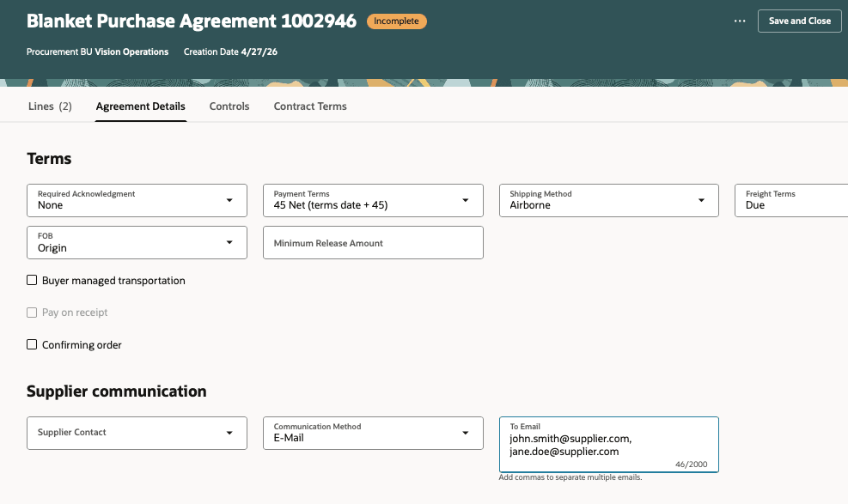The image size is (848, 504).
Task: Click the Terms section heading
Action: click(x=49, y=159)
